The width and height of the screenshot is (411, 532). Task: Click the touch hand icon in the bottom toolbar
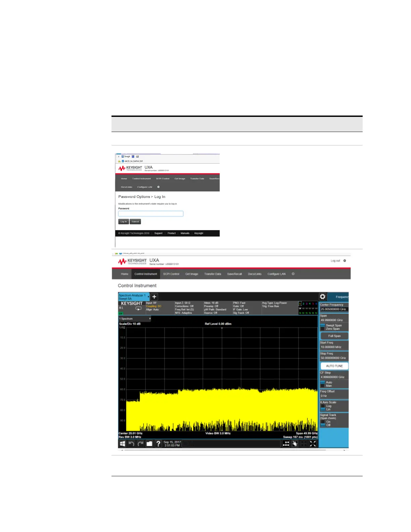[295, 444]
